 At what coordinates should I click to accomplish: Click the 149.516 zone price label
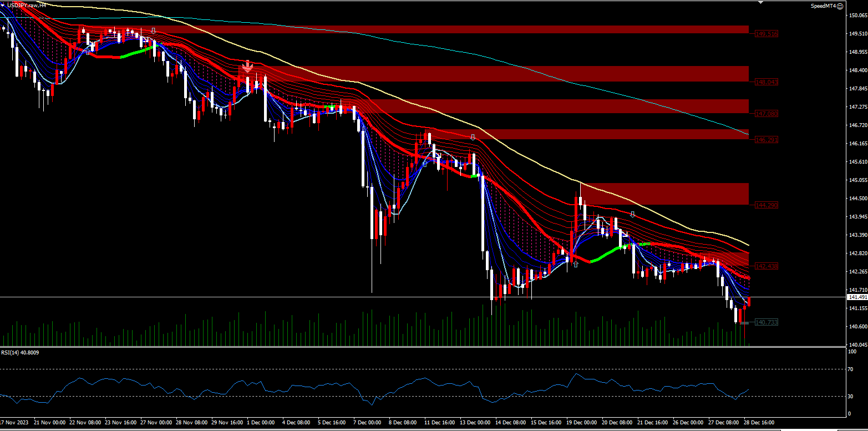(x=767, y=34)
